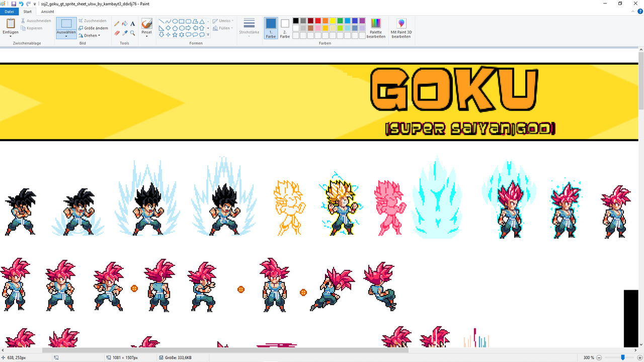
Task: Choose the five-point star shape
Action: (x=175, y=35)
